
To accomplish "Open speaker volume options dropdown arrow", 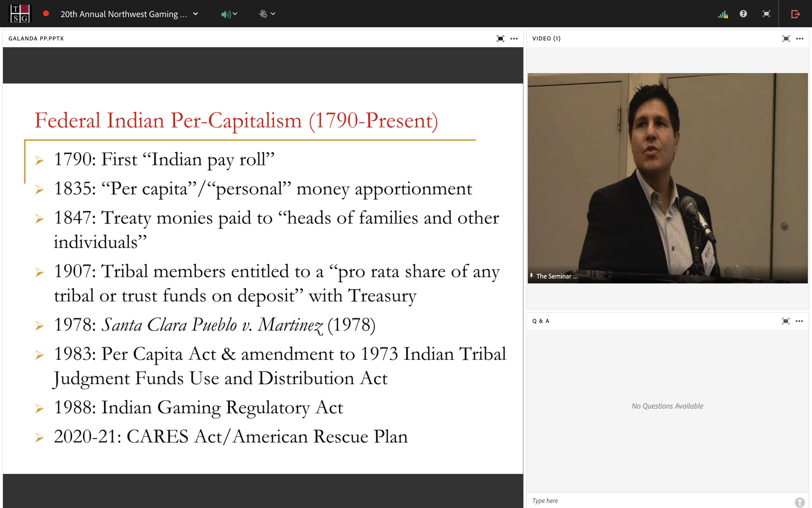I will pos(235,14).
